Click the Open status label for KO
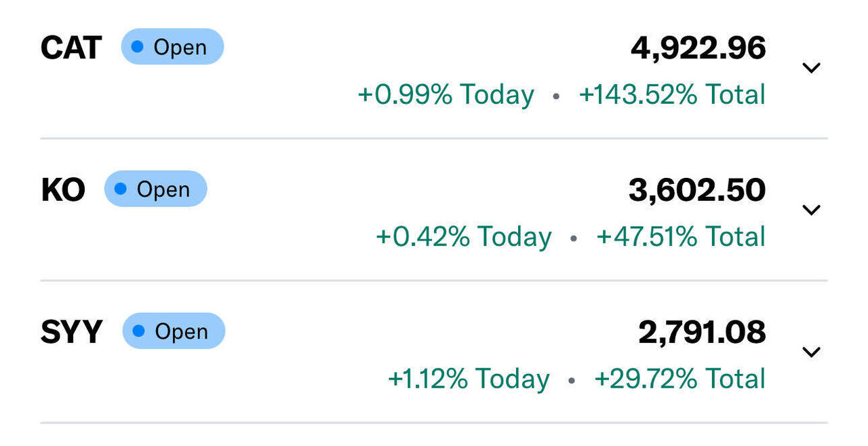Screen dimensions: 868x446 point(163,189)
